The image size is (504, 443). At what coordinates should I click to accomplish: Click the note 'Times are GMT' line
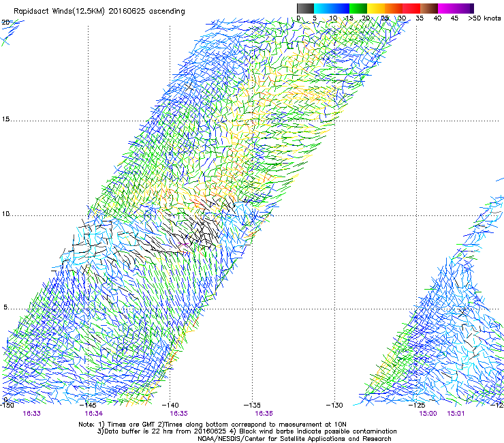pyautogui.click(x=212, y=425)
